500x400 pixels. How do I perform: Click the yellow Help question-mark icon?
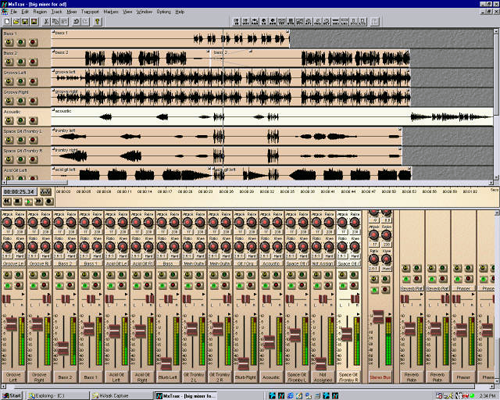pos(97,22)
